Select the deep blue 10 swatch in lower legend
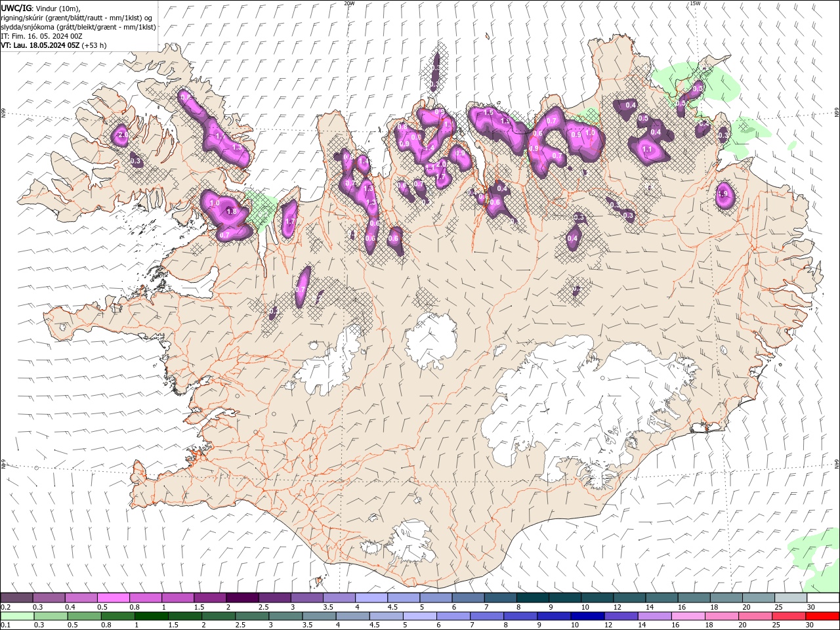Screen dimensions: 840x630 [x=587, y=616]
